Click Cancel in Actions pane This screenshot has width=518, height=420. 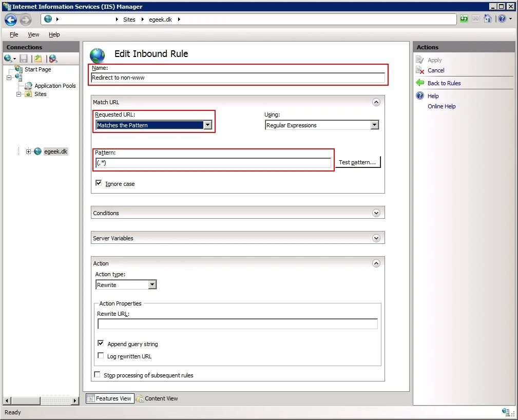point(436,70)
